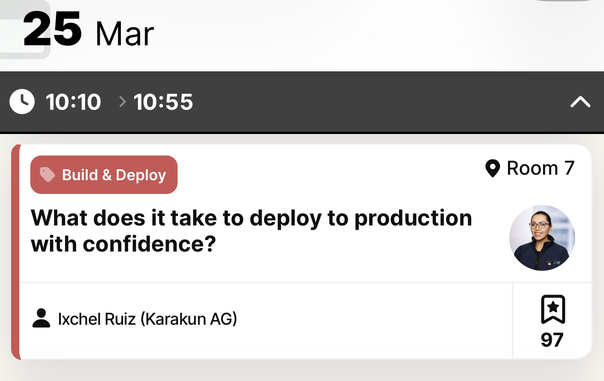
Task: Collapse the 10:10 time slot chevron
Action: coord(580,102)
